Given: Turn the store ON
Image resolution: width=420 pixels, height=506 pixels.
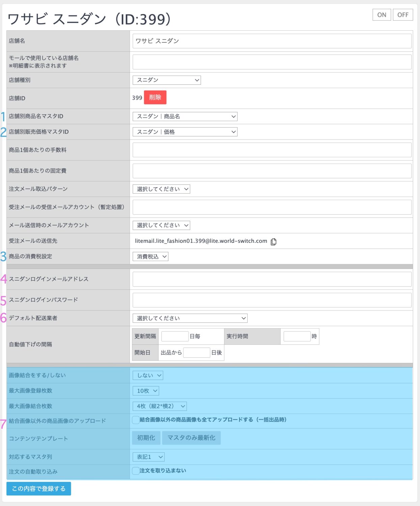Looking at the screenshot, I should [382, 15].
